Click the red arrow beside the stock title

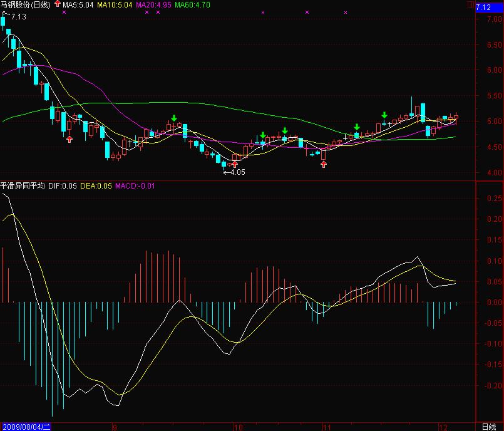(58, 4)
